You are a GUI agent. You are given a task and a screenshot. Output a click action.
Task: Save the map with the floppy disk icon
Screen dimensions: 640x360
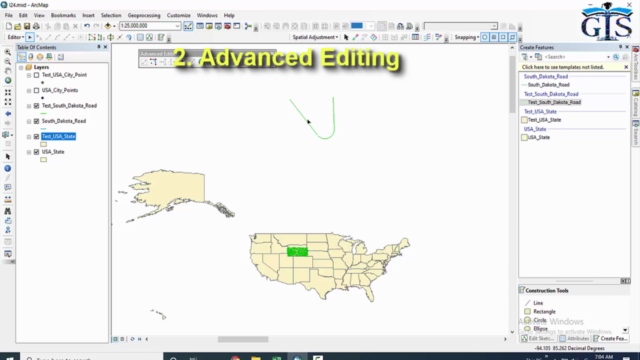[27, 26]
